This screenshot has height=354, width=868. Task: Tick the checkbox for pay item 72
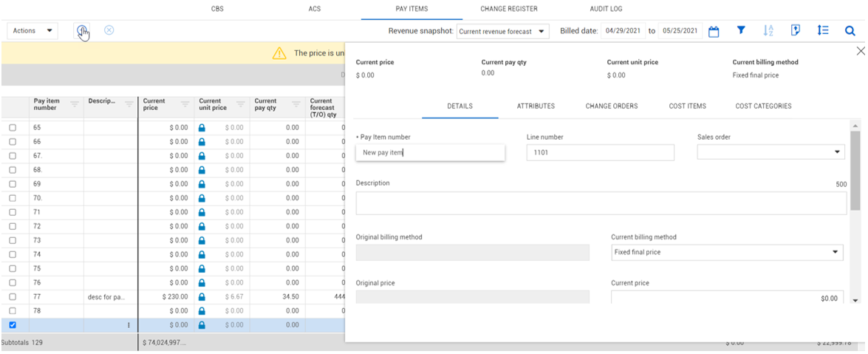point(12,226)
